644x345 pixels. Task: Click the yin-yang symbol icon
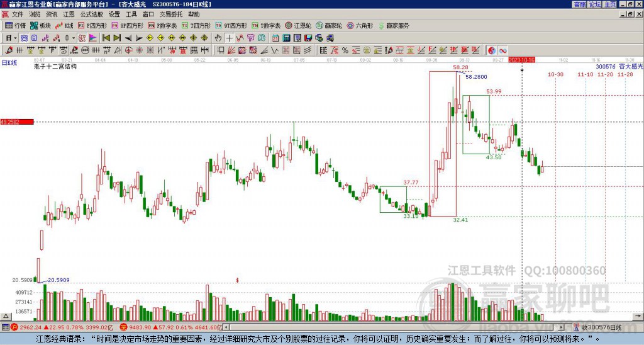coord(491,50)
